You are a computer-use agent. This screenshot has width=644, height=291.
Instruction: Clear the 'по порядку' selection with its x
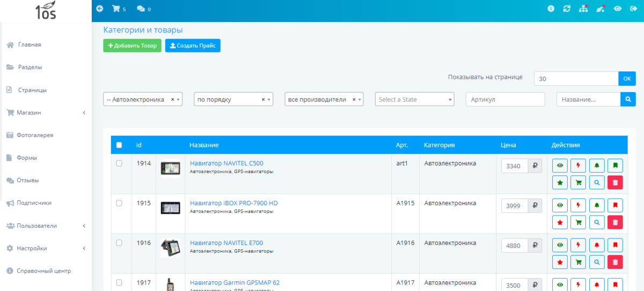click(x=264, y=99)
